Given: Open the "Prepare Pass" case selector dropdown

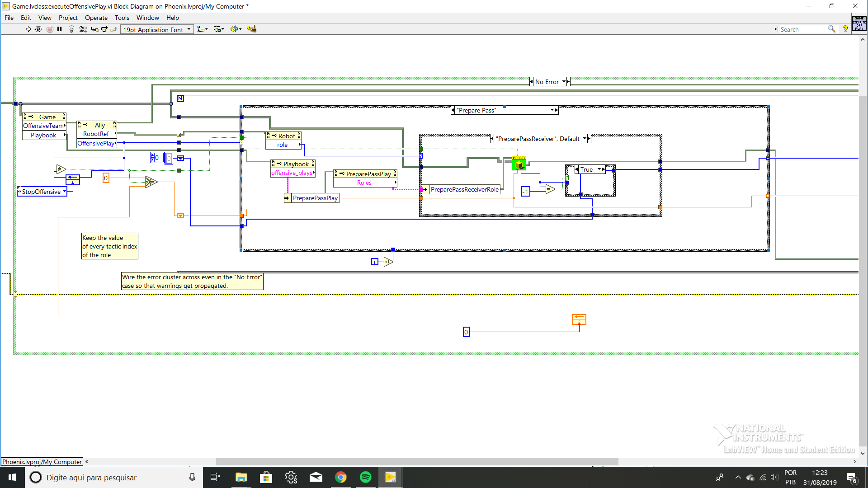Looking at the screenshot, I should tap(552, 110).
